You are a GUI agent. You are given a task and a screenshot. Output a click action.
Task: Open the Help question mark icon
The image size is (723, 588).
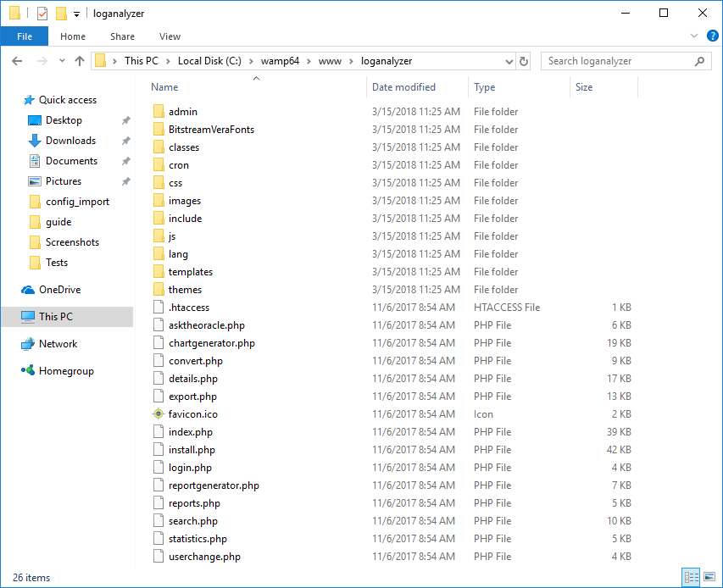[x=712, y=36]
